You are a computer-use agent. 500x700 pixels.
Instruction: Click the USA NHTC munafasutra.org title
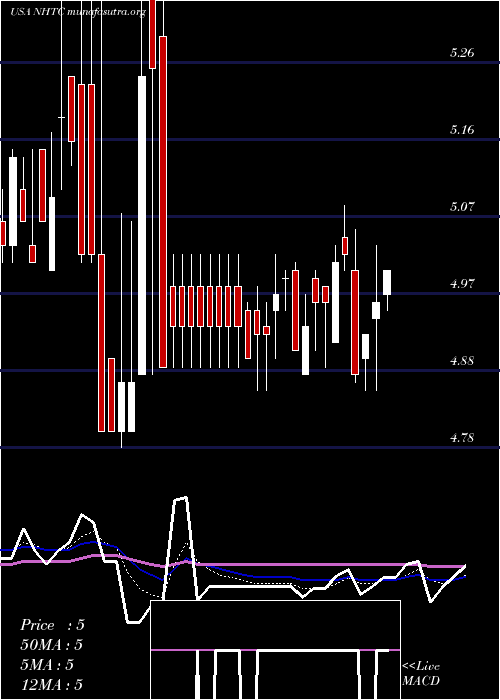point(78,12)
